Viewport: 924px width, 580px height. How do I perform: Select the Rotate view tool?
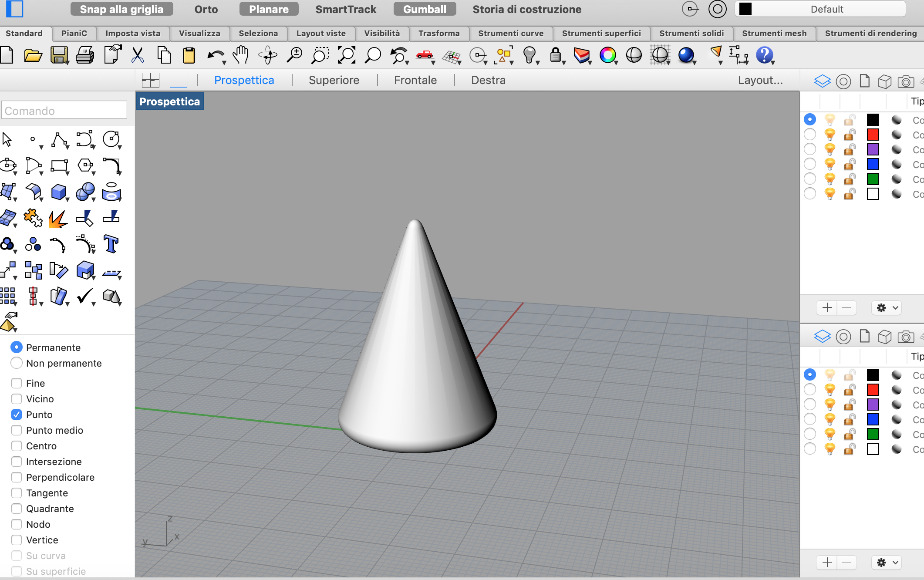[x=268, y=55]
